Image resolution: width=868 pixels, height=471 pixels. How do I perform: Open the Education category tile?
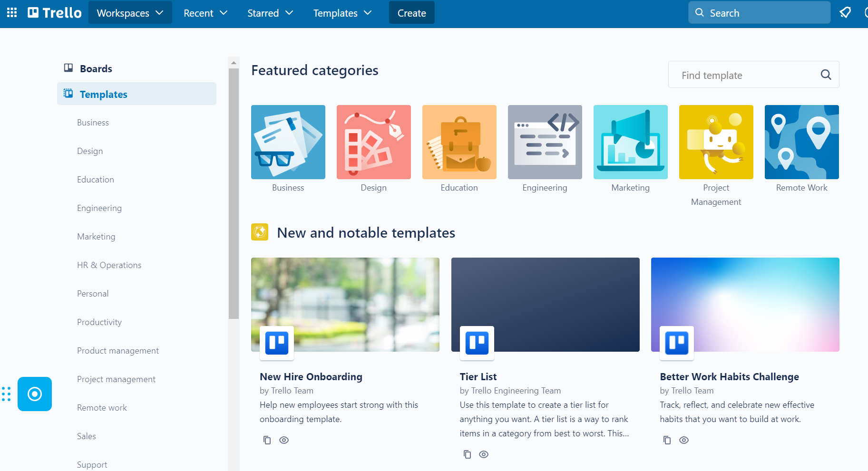click(x=459, y=142)
